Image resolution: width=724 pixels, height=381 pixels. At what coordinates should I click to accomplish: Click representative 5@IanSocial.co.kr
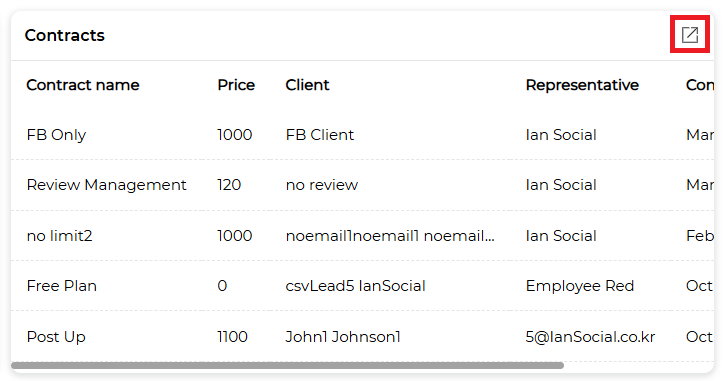[590, 337]
